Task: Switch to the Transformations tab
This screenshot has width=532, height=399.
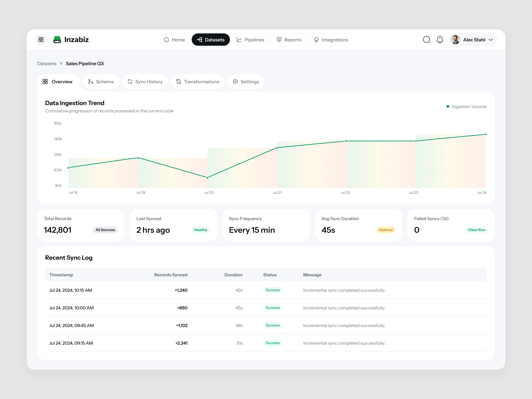Action: click(198, 82)
